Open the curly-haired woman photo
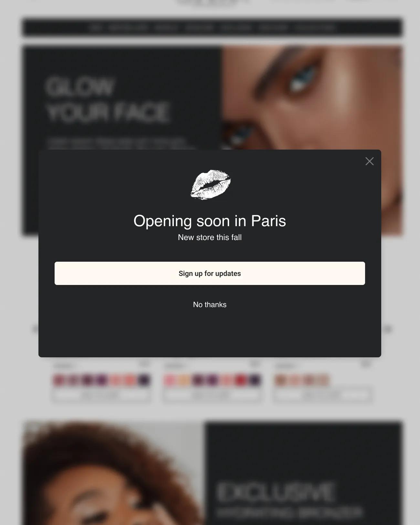Screen dimensions: 420x525 tap(114, 473)
